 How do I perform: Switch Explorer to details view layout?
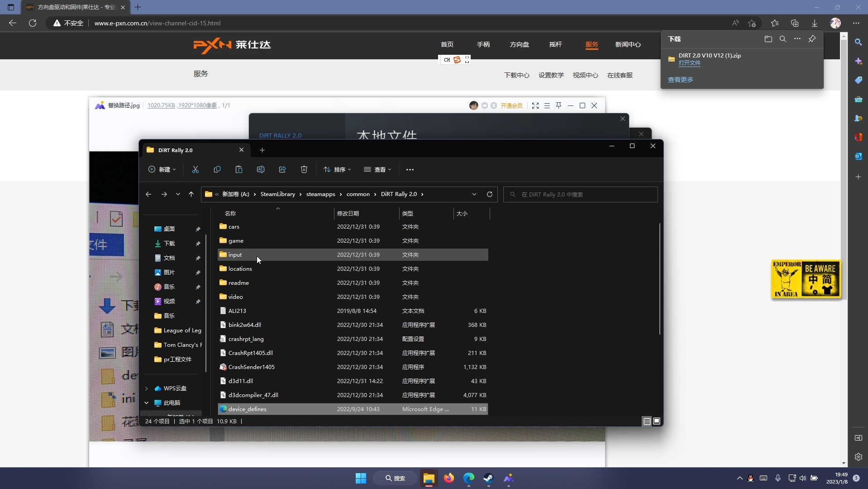(647, 421)
